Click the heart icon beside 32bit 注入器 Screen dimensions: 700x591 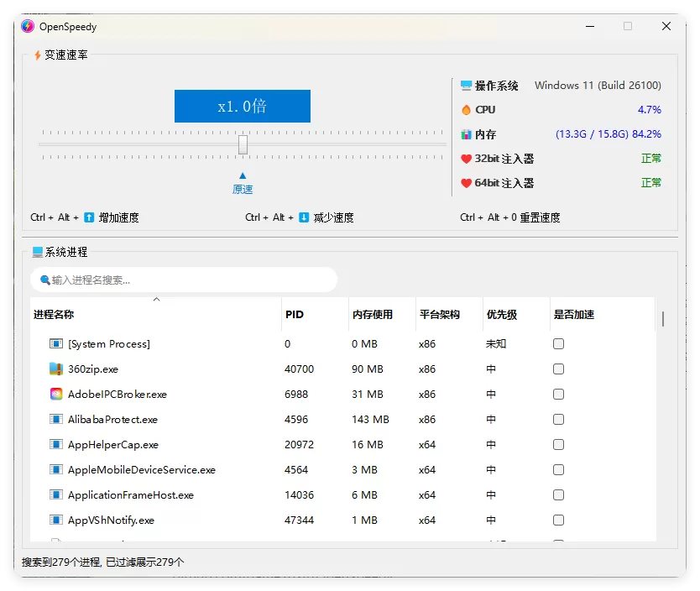467,159
